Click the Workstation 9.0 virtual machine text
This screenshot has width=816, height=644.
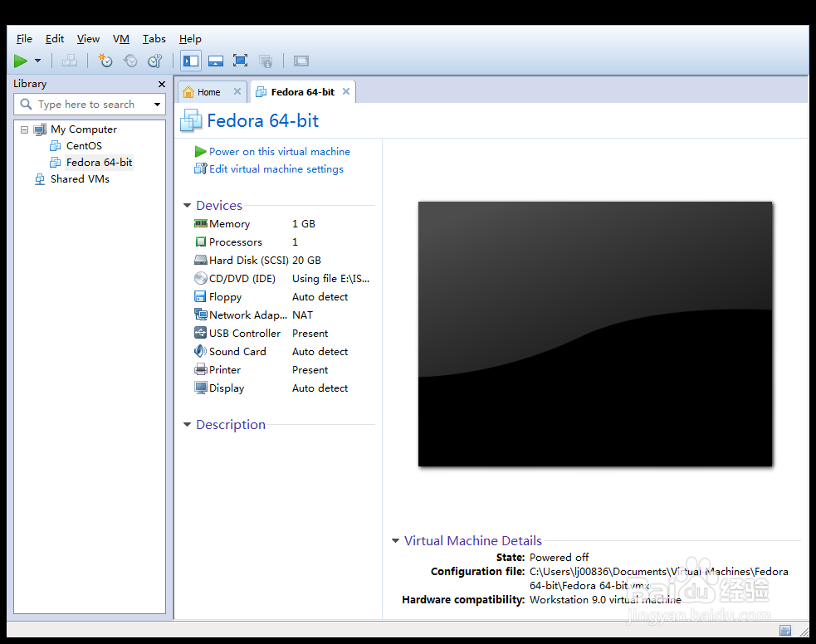tap(605, 600)
